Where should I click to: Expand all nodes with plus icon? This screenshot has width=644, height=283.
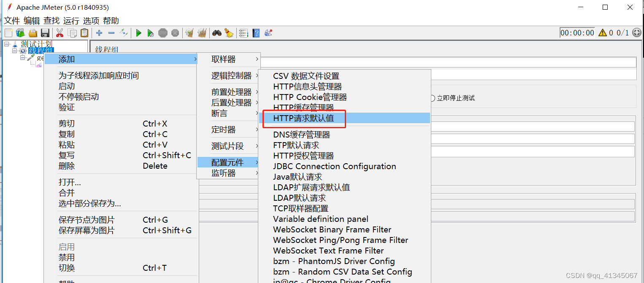[x=99, y=33]
